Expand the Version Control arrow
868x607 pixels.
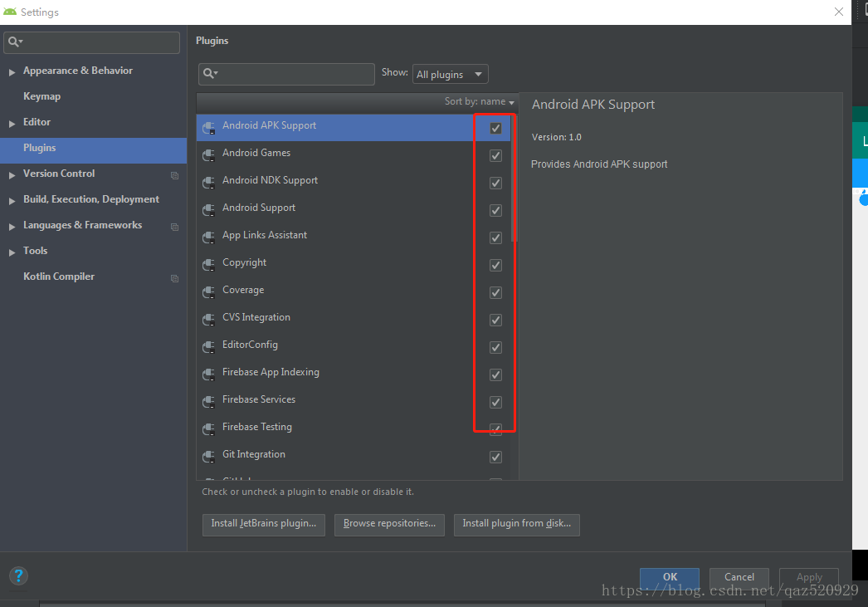pos(12,175)
